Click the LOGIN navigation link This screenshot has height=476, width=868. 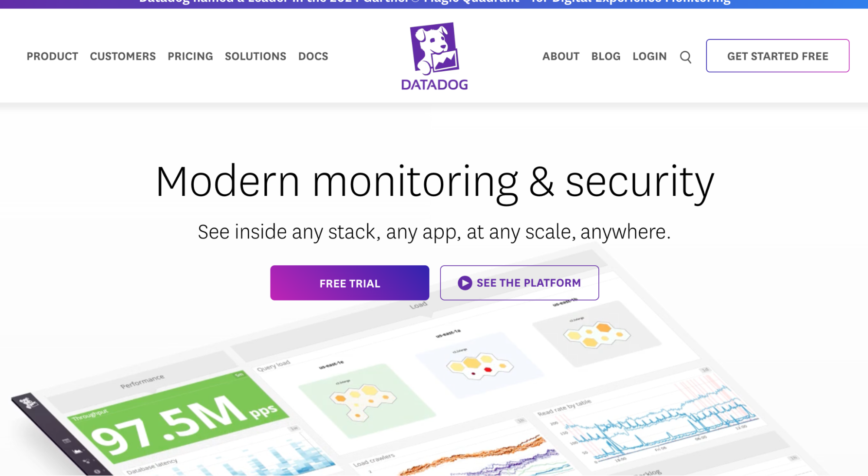click(650, 56)
